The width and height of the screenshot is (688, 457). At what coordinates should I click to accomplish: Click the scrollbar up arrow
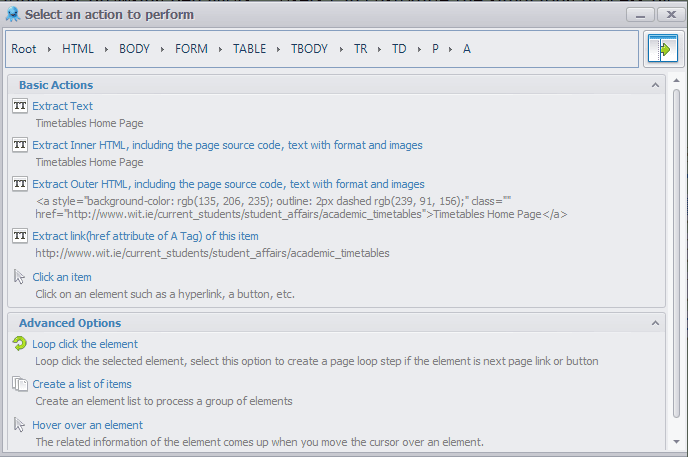tap(677, 80)
